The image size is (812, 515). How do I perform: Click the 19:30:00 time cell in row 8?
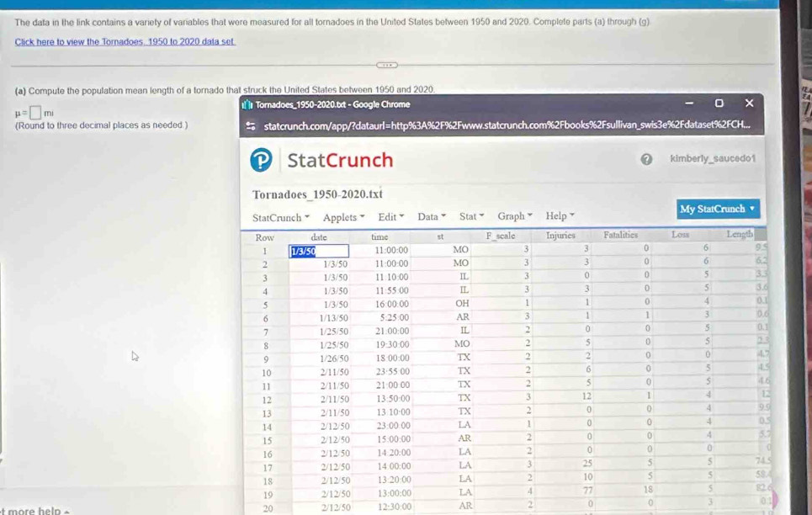(x=392, y=344)
